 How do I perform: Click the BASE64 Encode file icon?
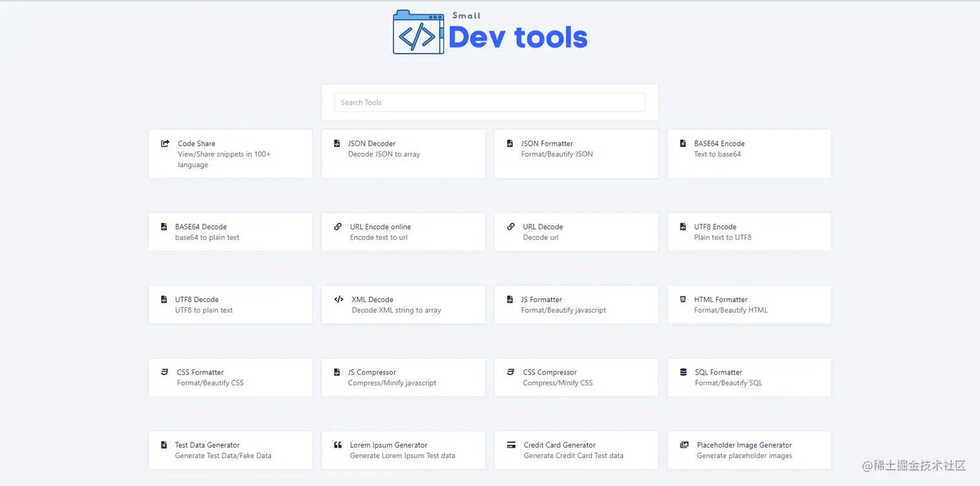point(682,143)
